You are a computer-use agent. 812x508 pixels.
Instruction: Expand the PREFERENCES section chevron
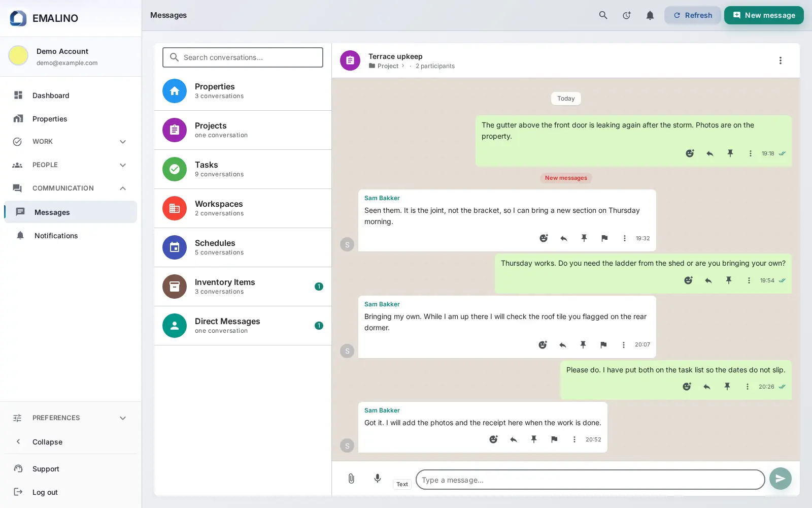click(x=123, y=418)
